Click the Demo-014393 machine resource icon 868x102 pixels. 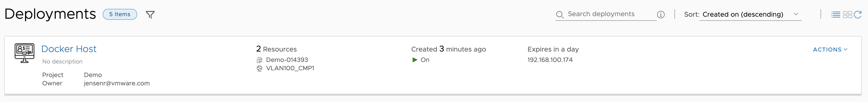(x=259, y=60)
